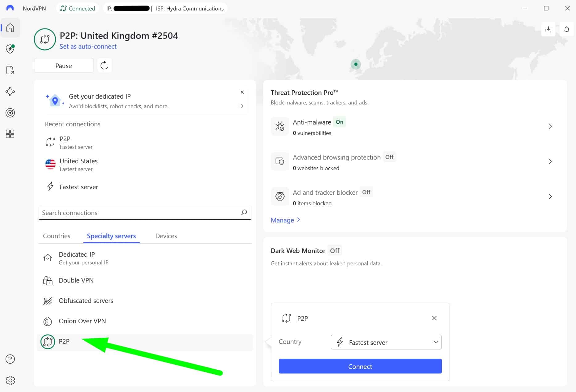Select recent connection P2P Fastest server
Viewport: 576px width, 392px height.
click(145, 142)
